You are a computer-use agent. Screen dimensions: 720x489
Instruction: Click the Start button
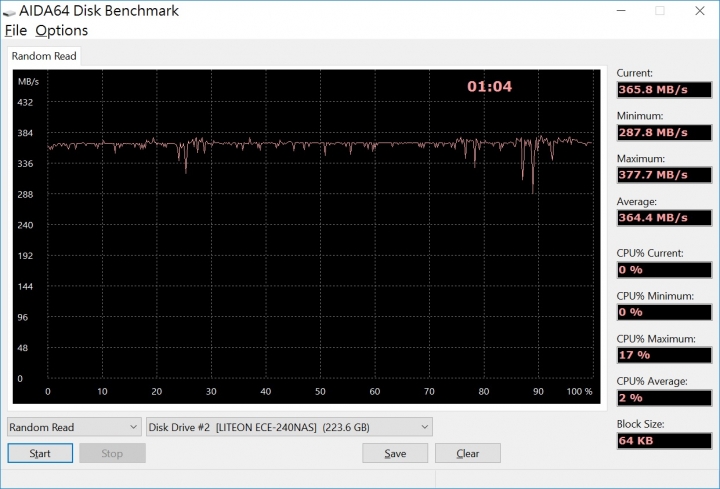(x=40, y=453)
